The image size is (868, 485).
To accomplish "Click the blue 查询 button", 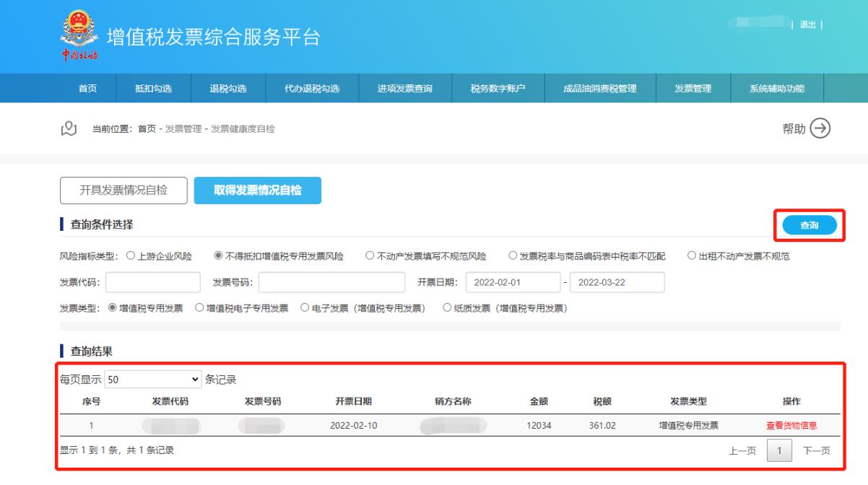I will (809, 226).
